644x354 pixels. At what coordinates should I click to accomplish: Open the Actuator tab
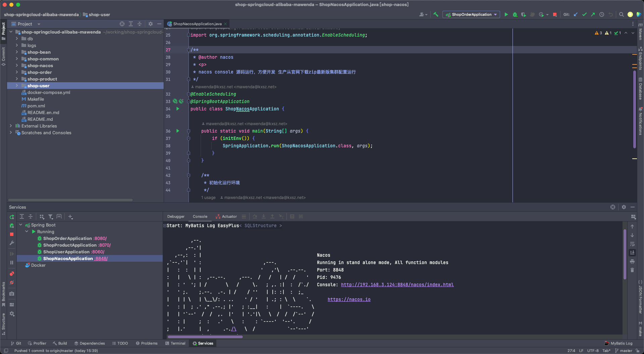coord(226,216)
